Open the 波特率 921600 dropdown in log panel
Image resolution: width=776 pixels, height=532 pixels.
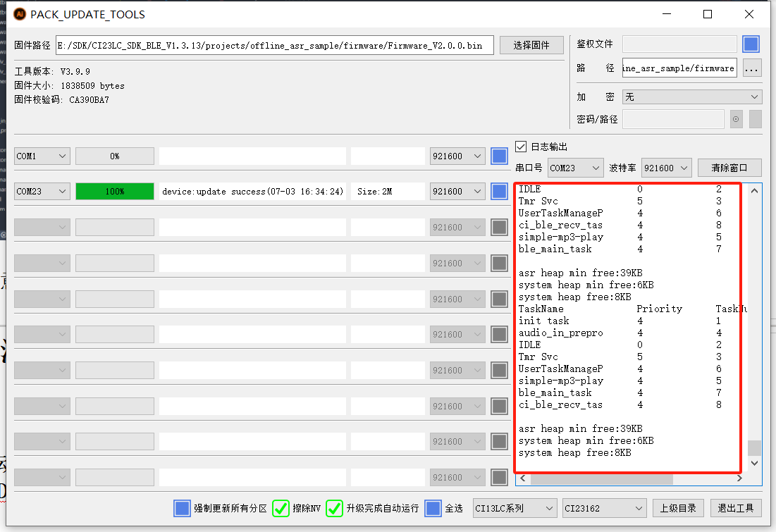coord(667,168)
